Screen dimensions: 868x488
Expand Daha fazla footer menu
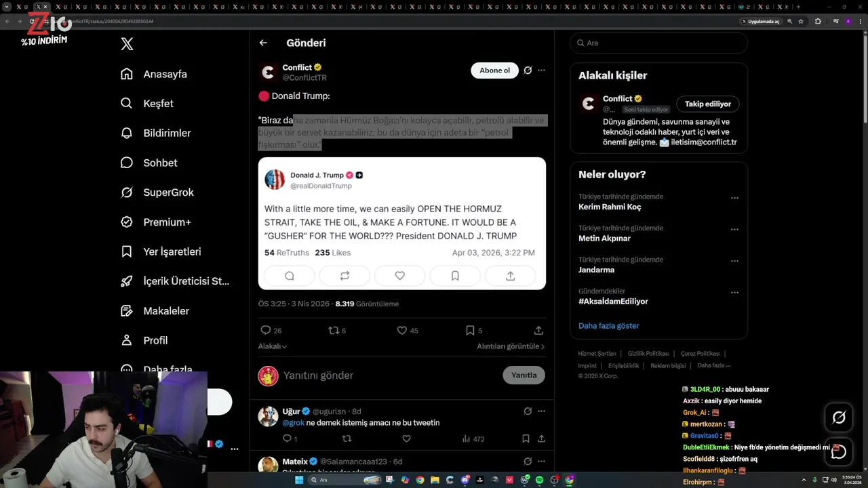pos(713,366)
